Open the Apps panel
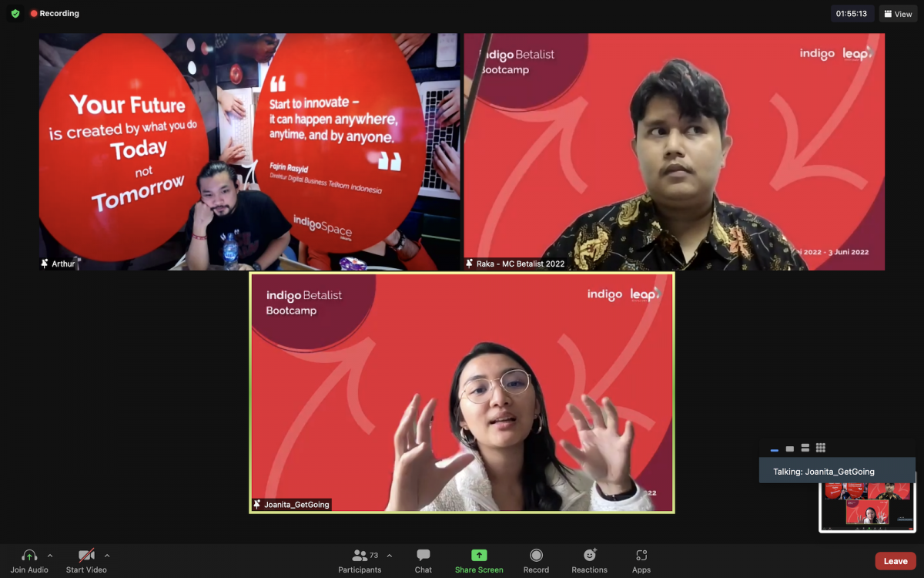The height and width of the screenshot is (578, 924). pos(641,560)
